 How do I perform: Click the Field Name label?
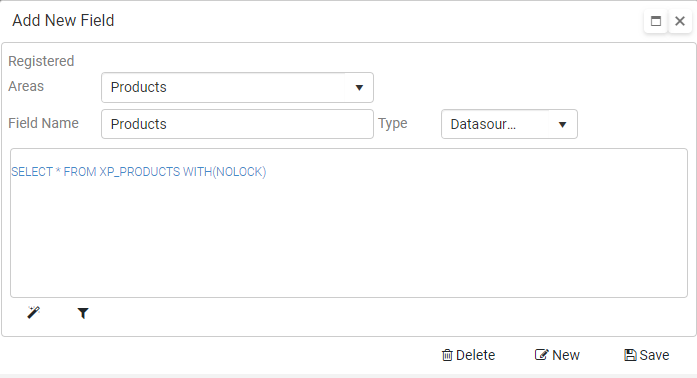click(x=44, y=123)
